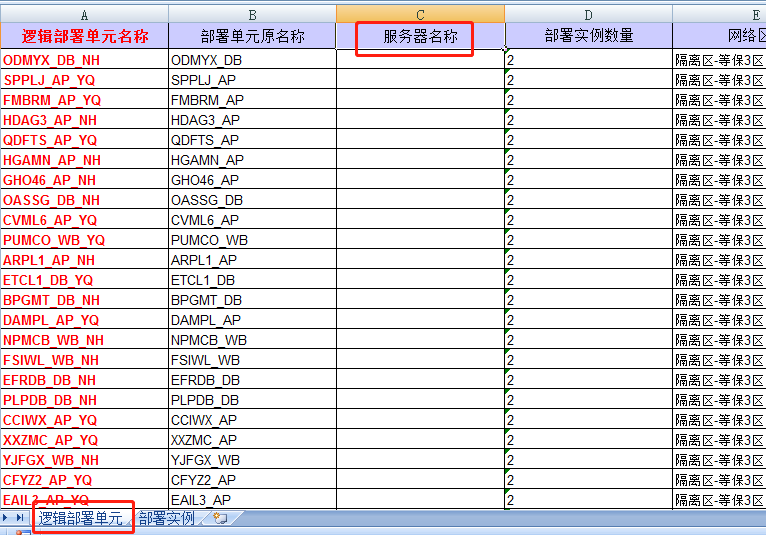The width and height of the screenshot is (766, 535).
Task: Select cell FSIWL_WB in column B
Action: tap(252, 360)
